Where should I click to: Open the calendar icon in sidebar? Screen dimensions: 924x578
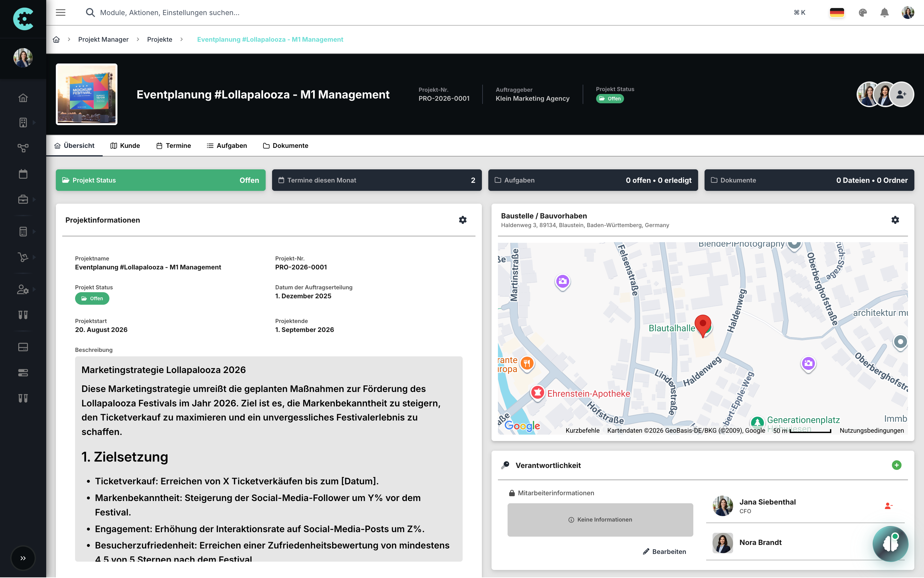click(x=23, y=174)
